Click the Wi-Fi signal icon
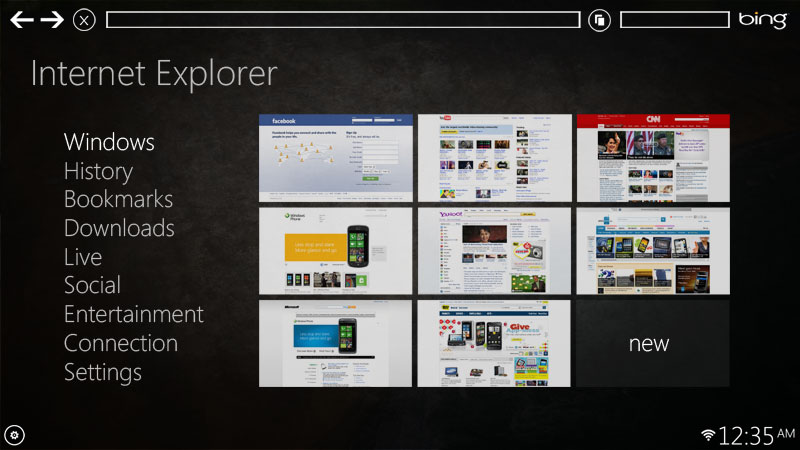The height and width of the screenshot is (450, 800). coord(708,435)
